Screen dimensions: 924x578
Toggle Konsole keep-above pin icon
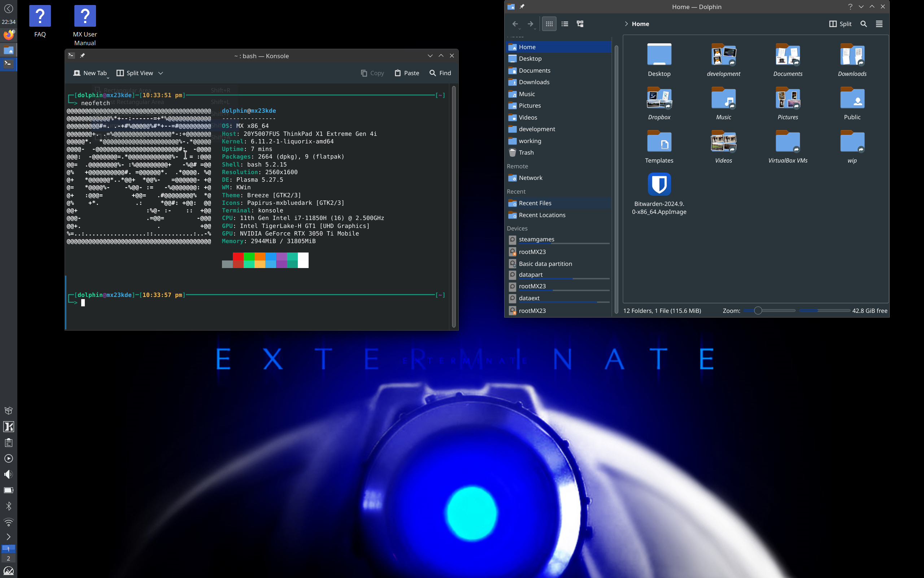coord(82,55)
